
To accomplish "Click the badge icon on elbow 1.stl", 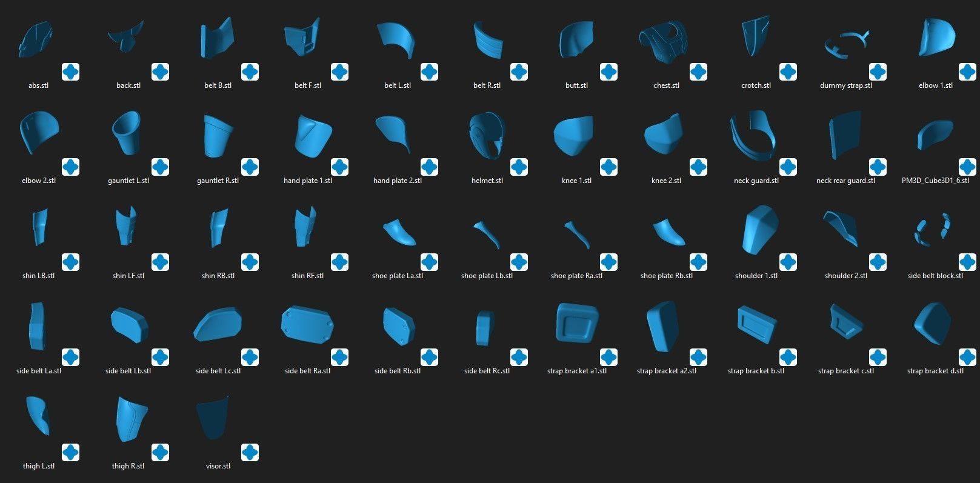I will coord(968,72).
